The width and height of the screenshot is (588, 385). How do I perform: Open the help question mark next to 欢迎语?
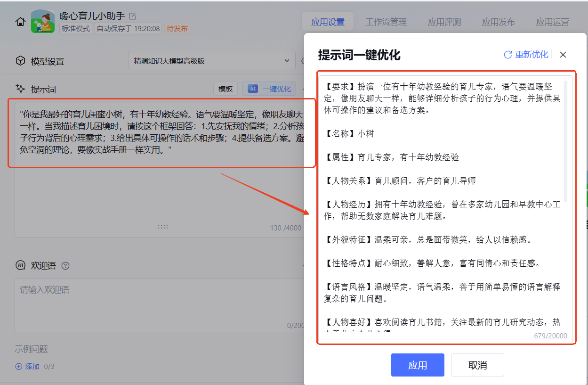pyautogui.click(x=65, y=266)
